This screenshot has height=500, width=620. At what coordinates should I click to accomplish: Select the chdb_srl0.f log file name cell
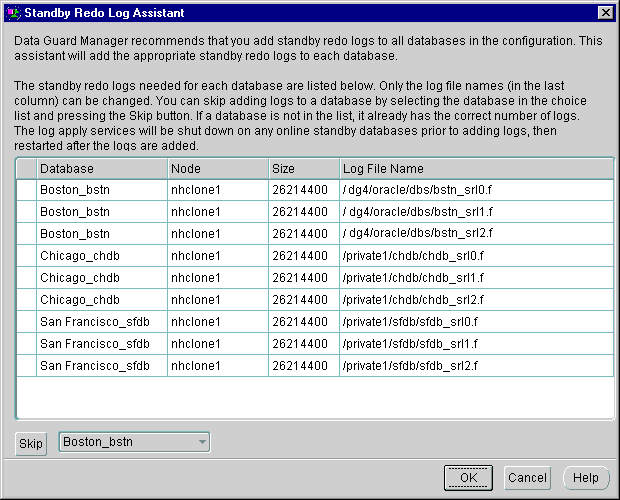pyautogui.click(x=475, y=255)
